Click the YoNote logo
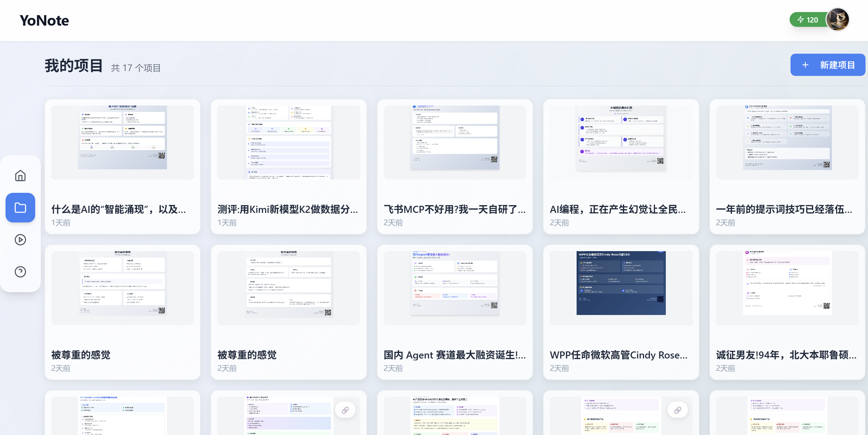The image size is (868, 435). [44, 21]
